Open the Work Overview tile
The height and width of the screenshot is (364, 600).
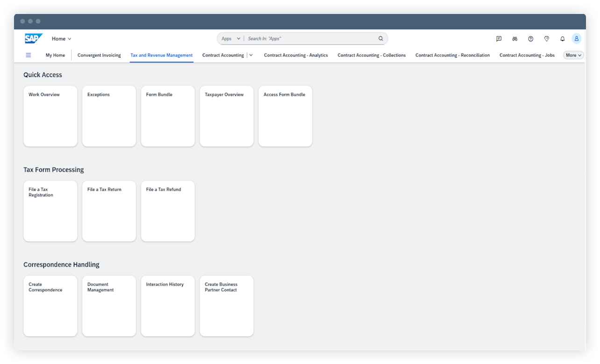point(50,116)
